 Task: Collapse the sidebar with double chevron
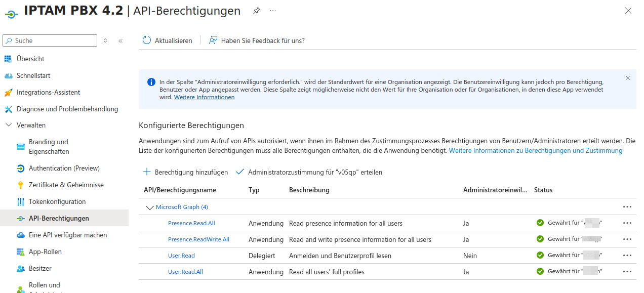tap(120, 40)
